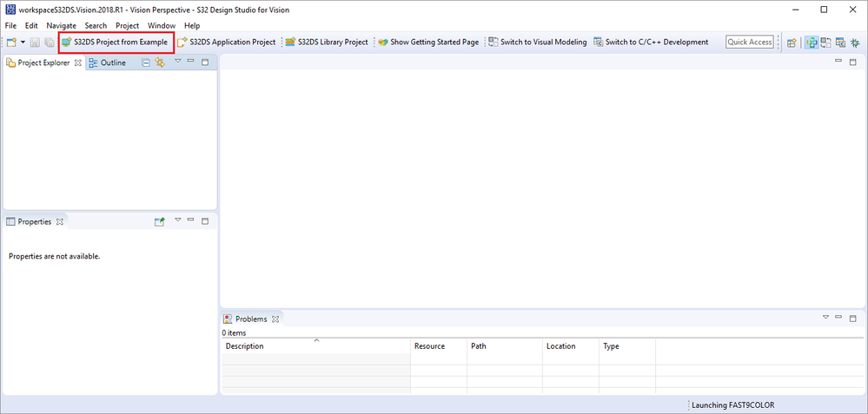
Task: Maximize the editor area
Action: (853, 62)
